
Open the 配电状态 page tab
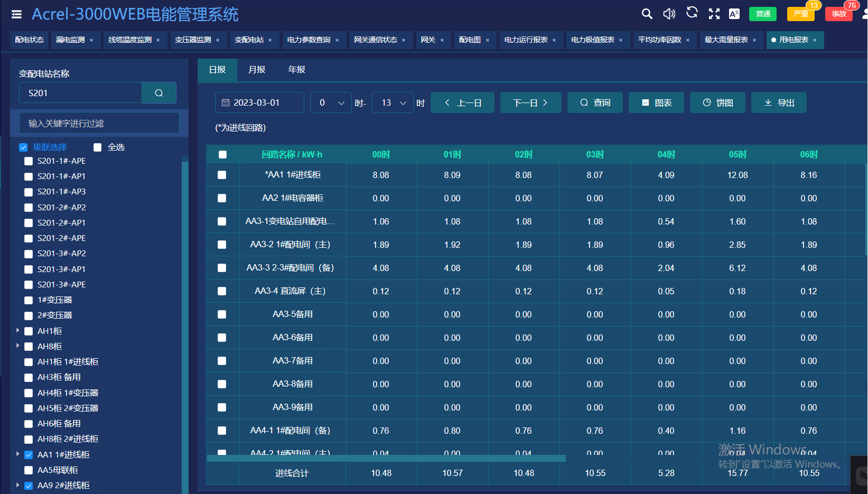pyautogui.click(x=30, y=40)
